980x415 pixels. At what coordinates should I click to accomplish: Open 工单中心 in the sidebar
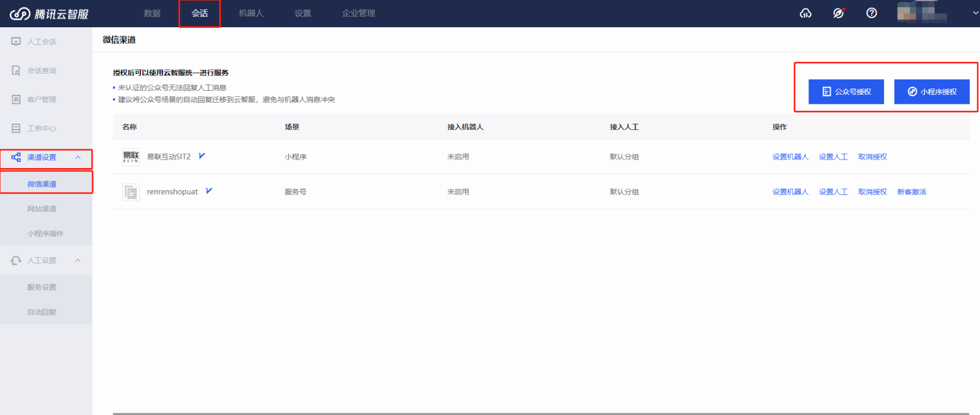41,128
